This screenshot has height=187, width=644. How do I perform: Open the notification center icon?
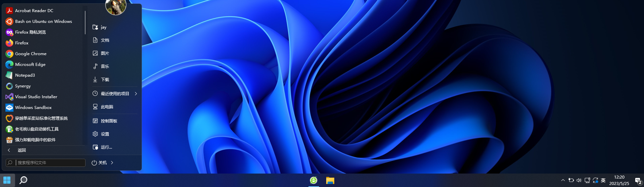(638, 181)
